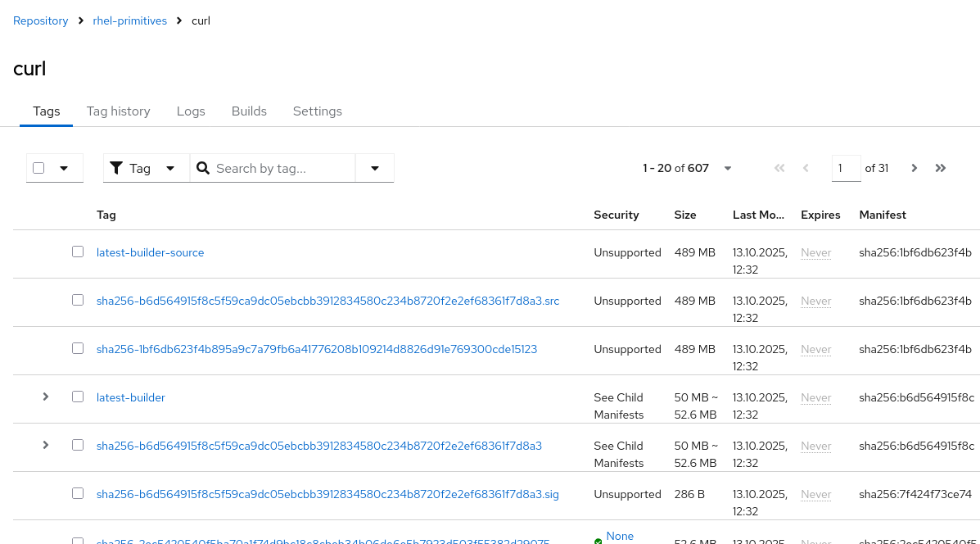Select checkbox for tag ending 7d8a3.sig

click(x=78, y=493)
